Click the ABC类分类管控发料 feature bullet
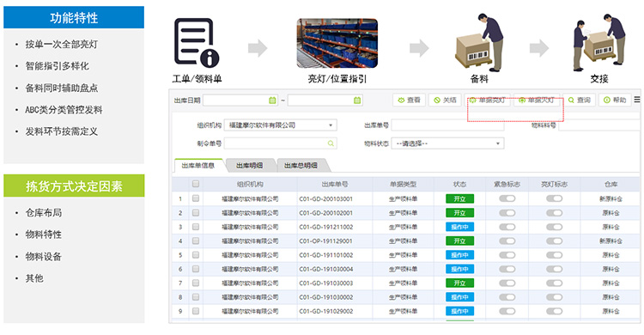The image size is (644, 335). click(64, 110)
